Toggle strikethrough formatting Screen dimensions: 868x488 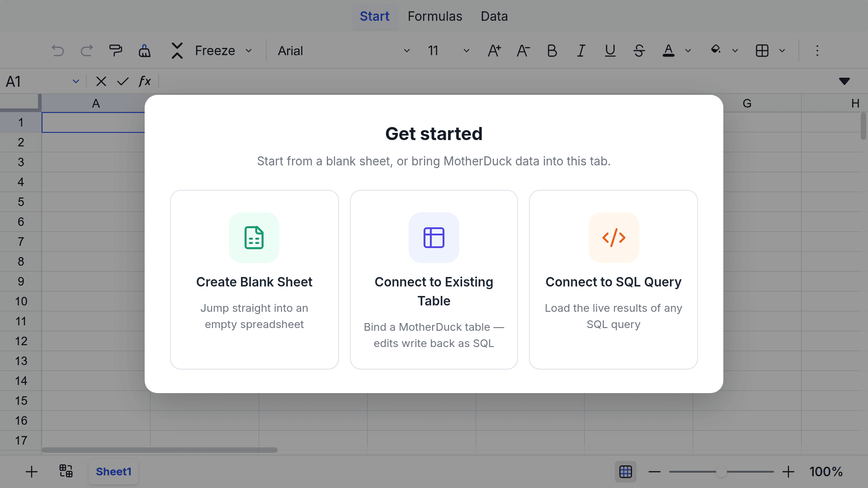[x=639, y=51]
